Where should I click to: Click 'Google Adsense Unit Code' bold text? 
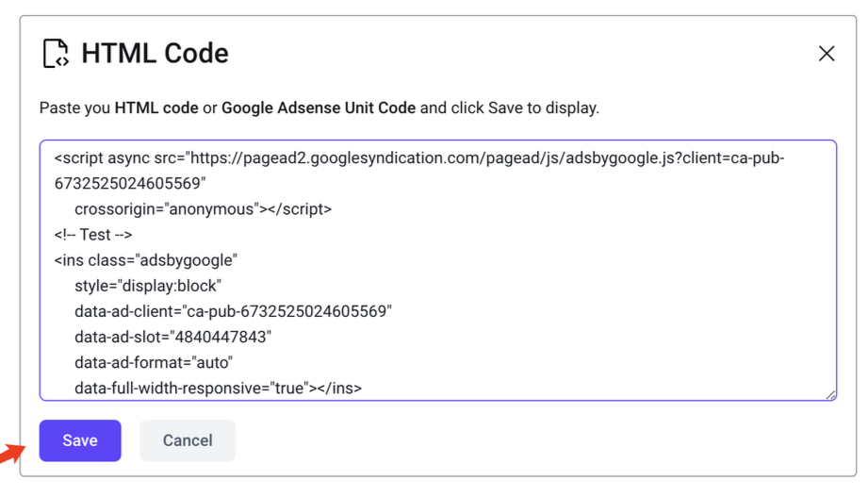click(319, 108)
